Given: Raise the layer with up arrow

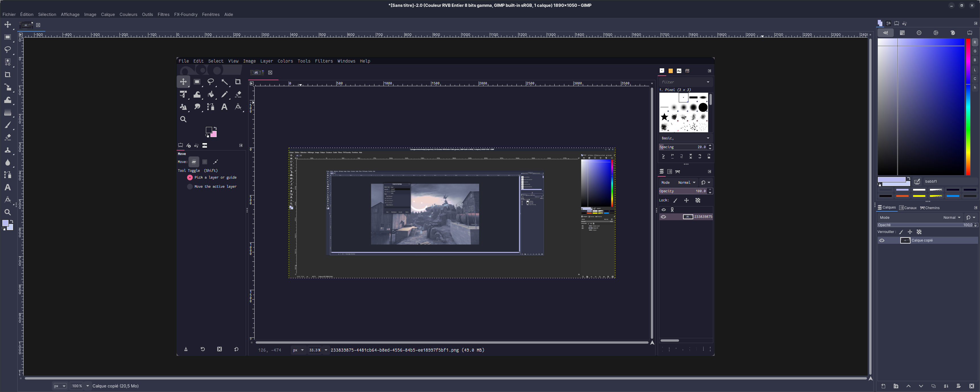Looking at the screenshot, I should coord(909,386).
